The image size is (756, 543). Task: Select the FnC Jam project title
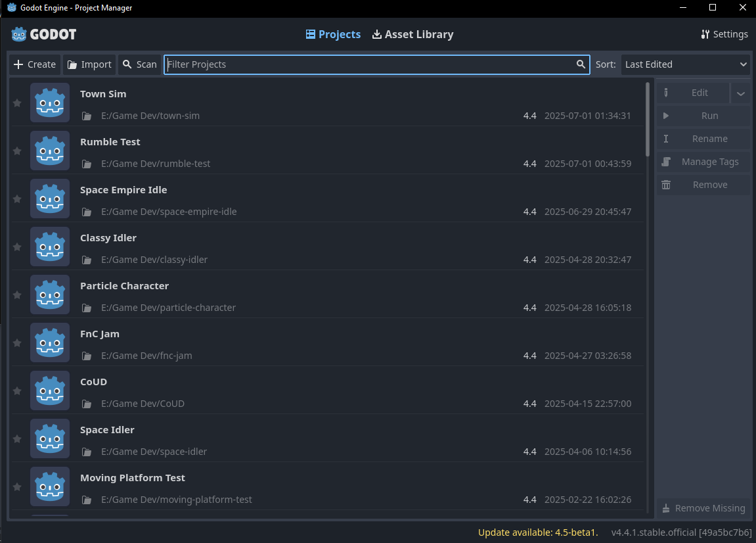100,334
